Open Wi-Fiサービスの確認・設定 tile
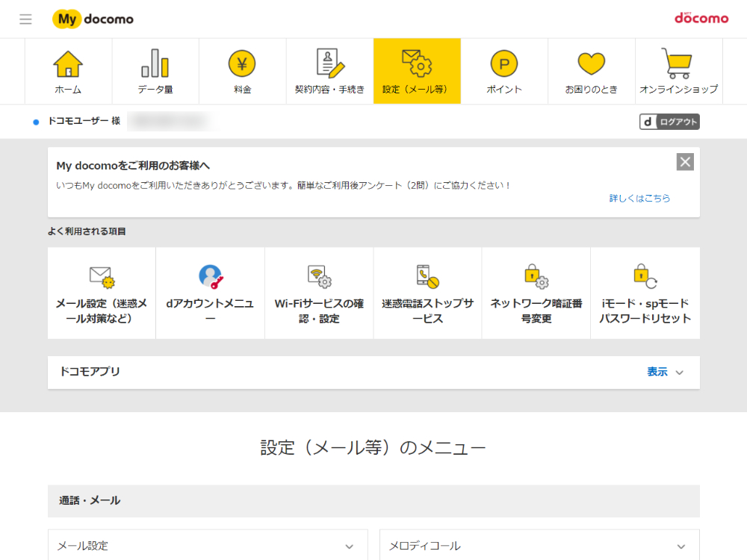This screenshot has height=560, width=747. point(319,293)
